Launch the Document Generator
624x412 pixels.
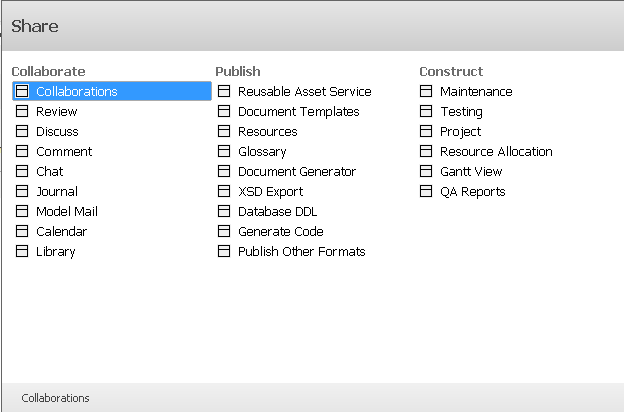(296, 172)
